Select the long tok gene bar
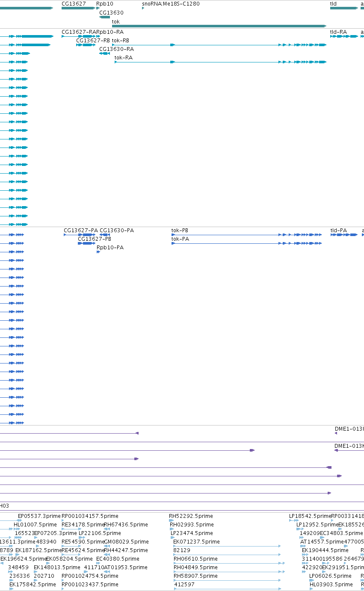 coord(219,26)
